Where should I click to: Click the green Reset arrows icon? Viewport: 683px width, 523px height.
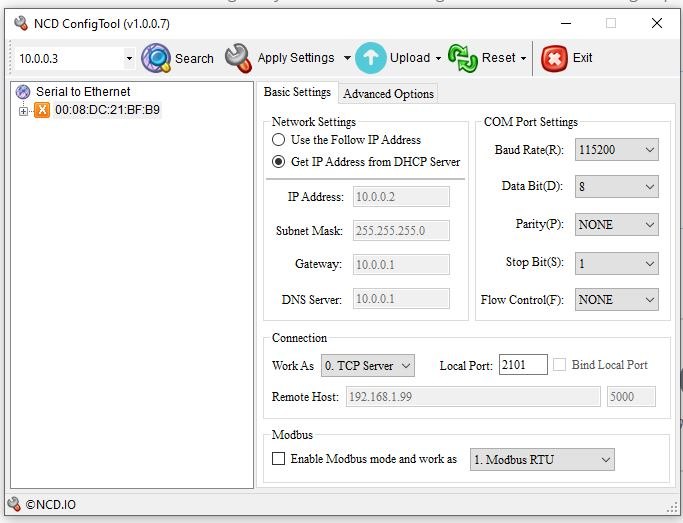463,58
